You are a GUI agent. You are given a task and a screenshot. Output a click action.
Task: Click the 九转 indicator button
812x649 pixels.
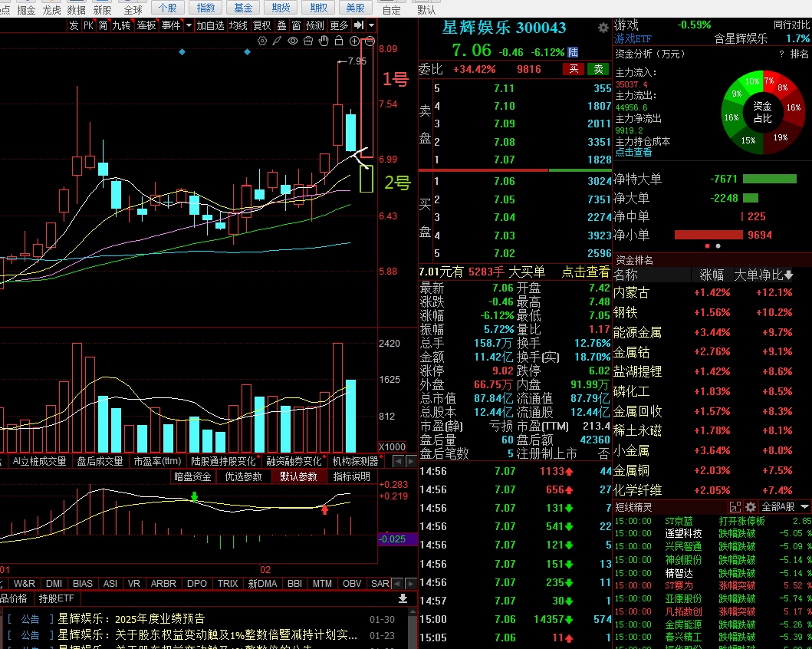pos(122,25)
